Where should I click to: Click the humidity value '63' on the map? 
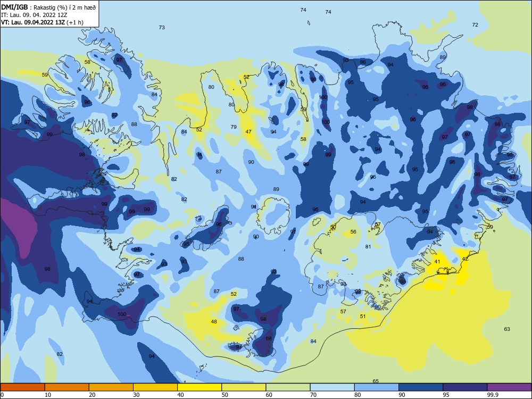pos(507,329)
